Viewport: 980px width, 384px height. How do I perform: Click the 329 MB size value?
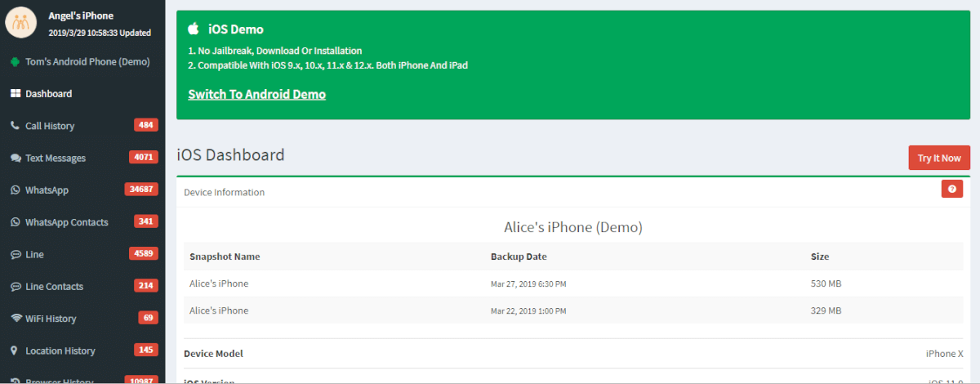826,310
